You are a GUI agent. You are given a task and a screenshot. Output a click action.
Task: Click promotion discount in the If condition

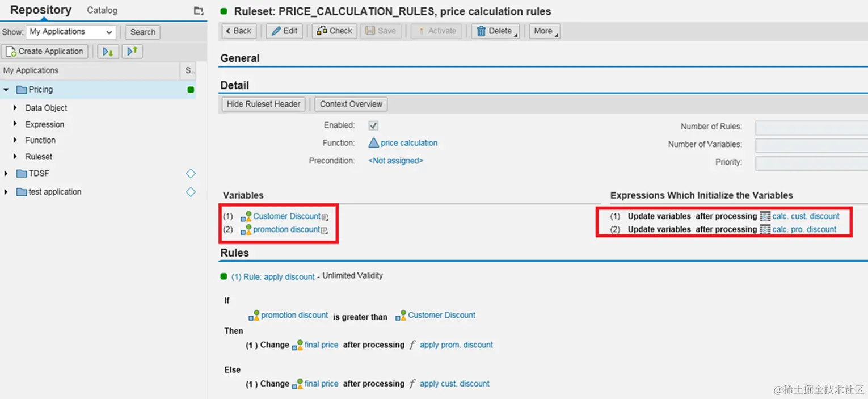coord(294,315)
